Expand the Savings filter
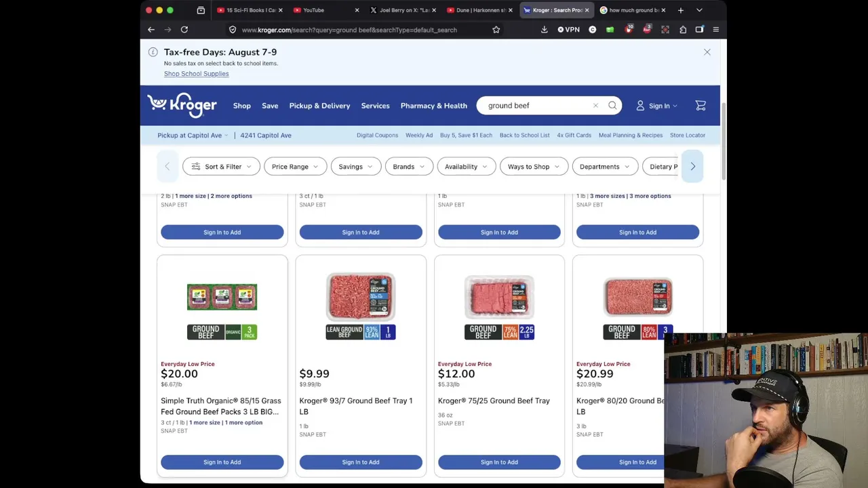The height and width of the screenshot is (488, 868). pos(355,167)
